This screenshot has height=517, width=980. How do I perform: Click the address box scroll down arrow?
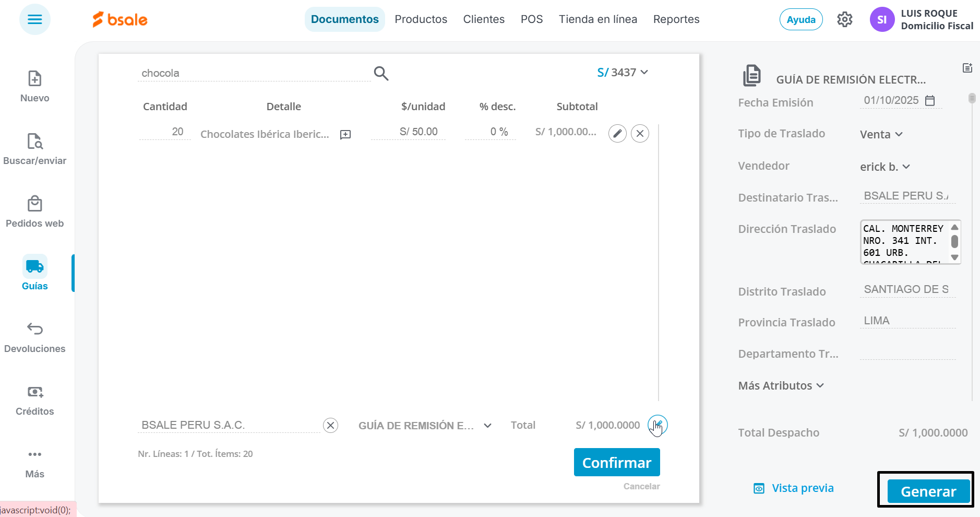[x=955, y=257]
